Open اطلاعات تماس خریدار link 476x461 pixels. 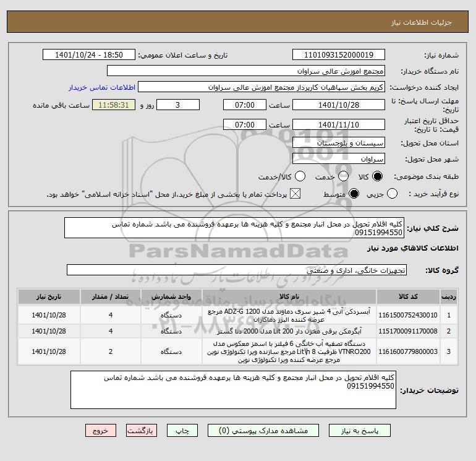coord(102,87)
